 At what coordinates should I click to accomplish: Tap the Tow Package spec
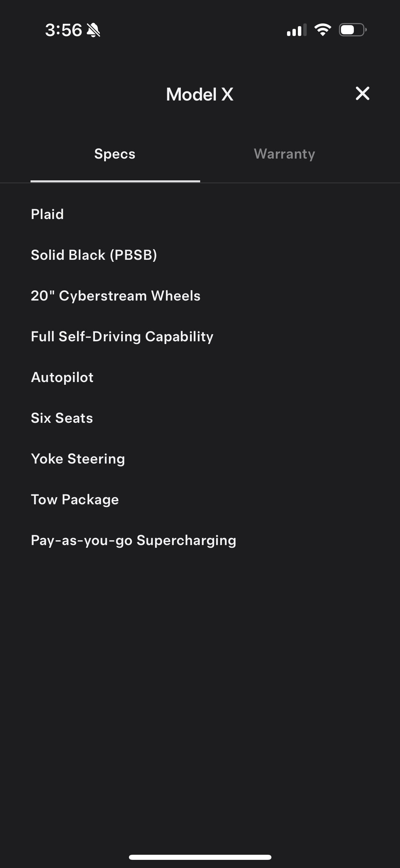point(75,500)
